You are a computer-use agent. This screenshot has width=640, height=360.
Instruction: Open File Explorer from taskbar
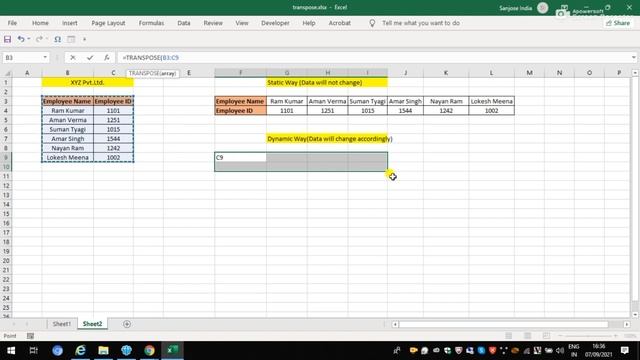[103, 350]
